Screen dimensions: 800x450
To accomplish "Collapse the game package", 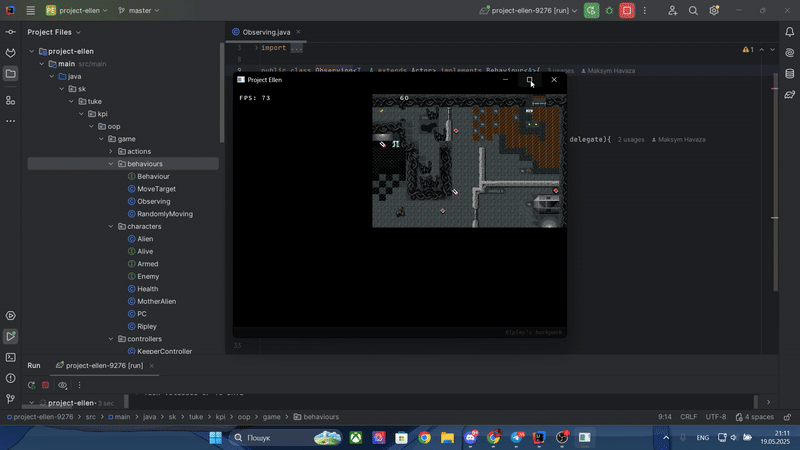I will pyautogui.click(x=101, y=139).
